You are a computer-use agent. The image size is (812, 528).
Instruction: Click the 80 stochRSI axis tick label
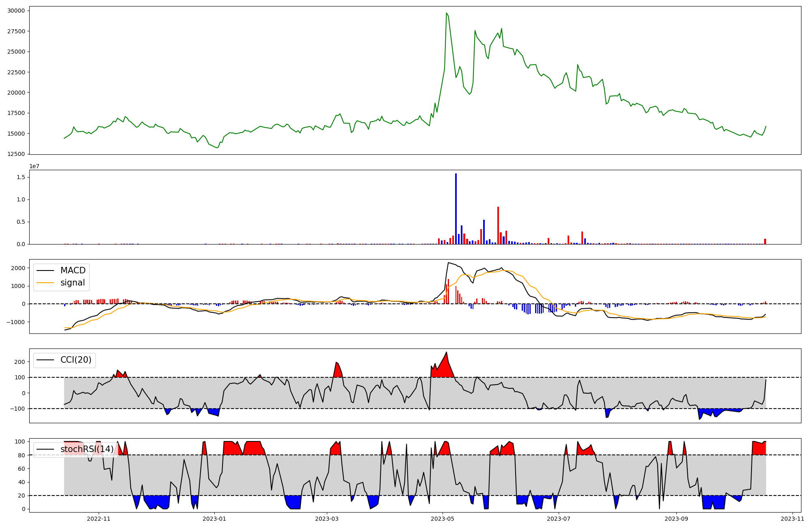22,455
